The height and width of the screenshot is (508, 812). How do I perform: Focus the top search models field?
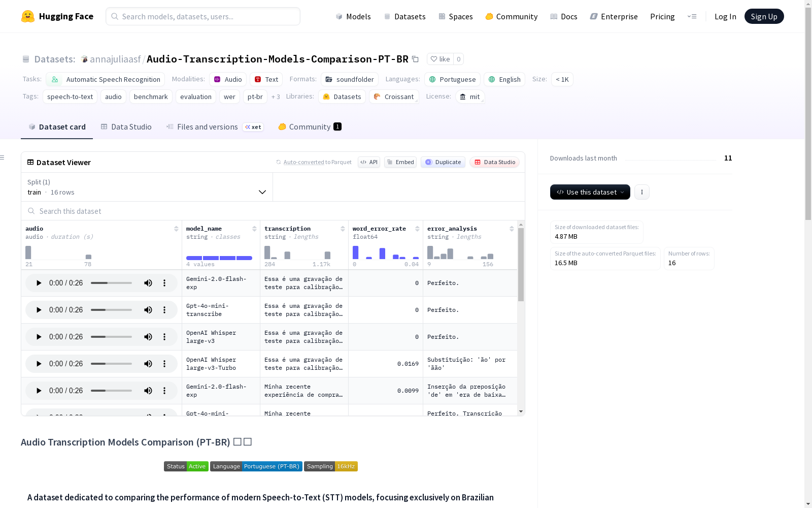coord(203,16)
